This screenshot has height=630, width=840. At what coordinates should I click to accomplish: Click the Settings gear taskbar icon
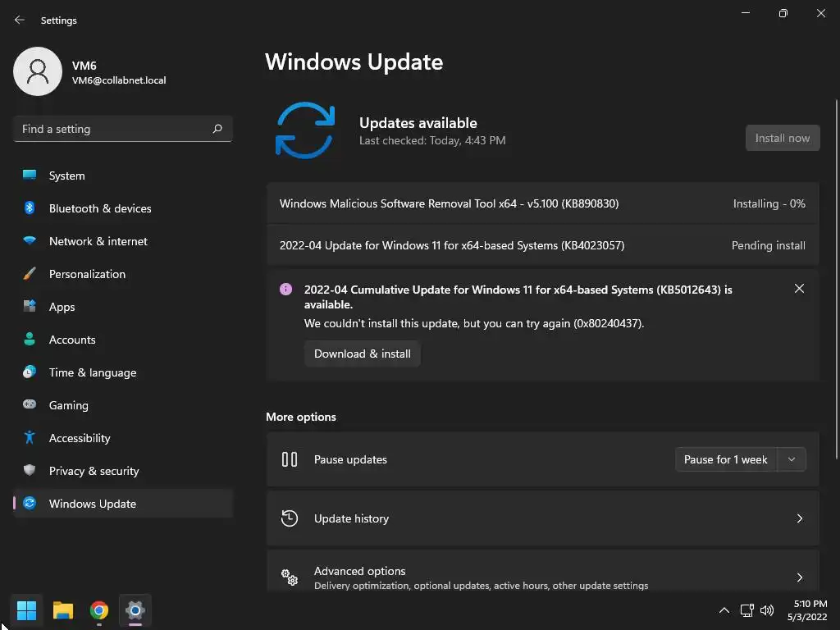[135, 610]
